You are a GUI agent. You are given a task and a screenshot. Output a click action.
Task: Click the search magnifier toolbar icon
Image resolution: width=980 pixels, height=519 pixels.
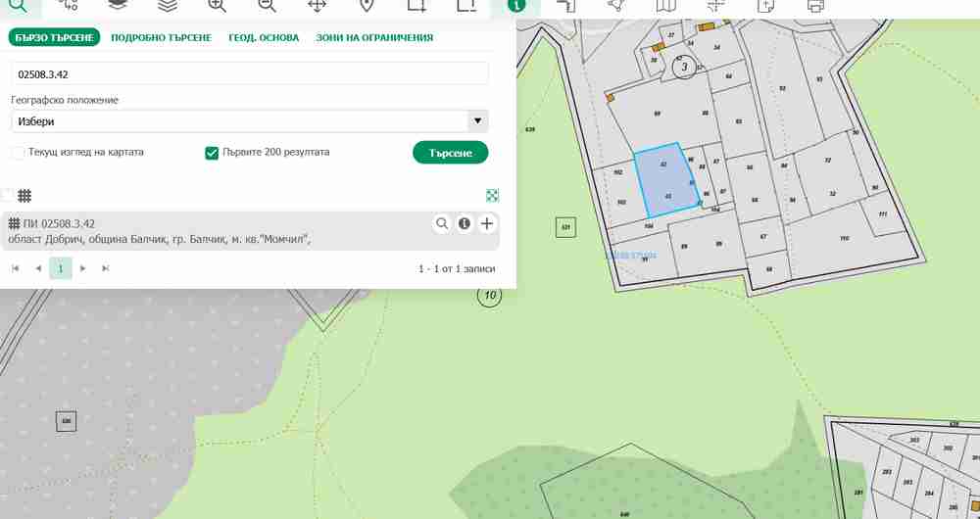pos(19,5)
